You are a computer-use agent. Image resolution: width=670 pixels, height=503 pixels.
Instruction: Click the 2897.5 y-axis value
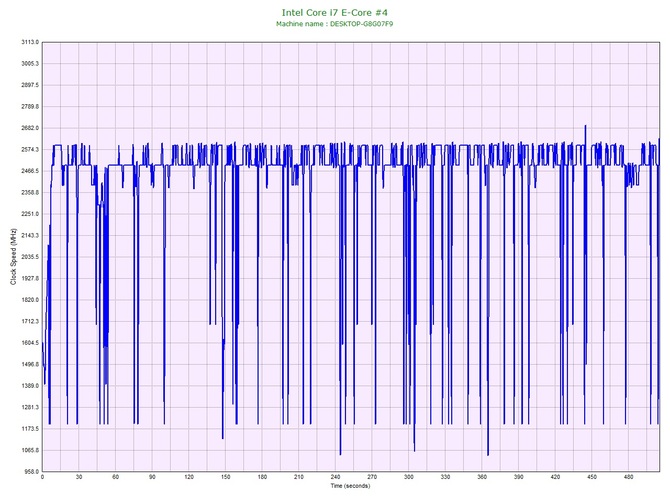click(30, 85)
